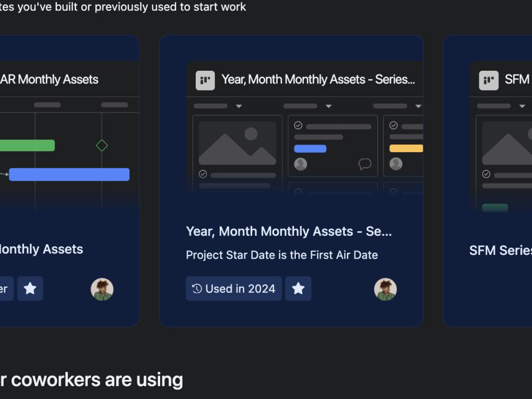The width and height of the screenshot is (532, 399).
Task: Open owner avatar on AR Monthly Assets card
Action: coord(102,289)
